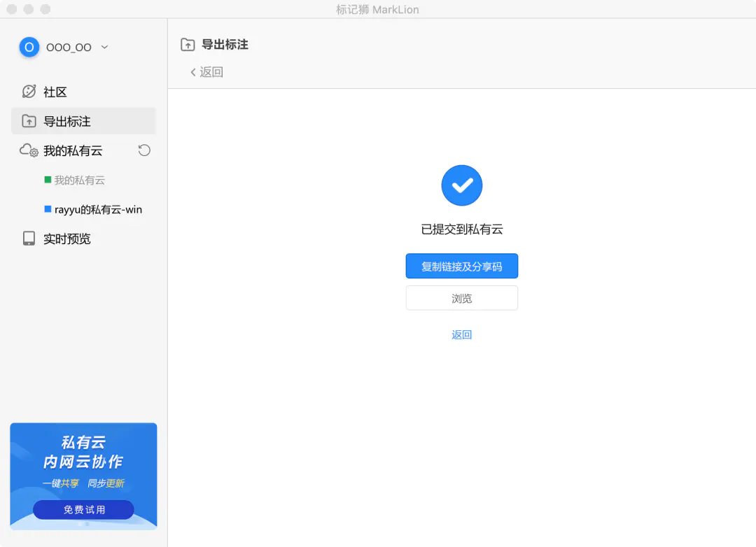The image size is (756, 547).
Task: Collapse the 我的私有云 section label
Action: pos(73,151)
